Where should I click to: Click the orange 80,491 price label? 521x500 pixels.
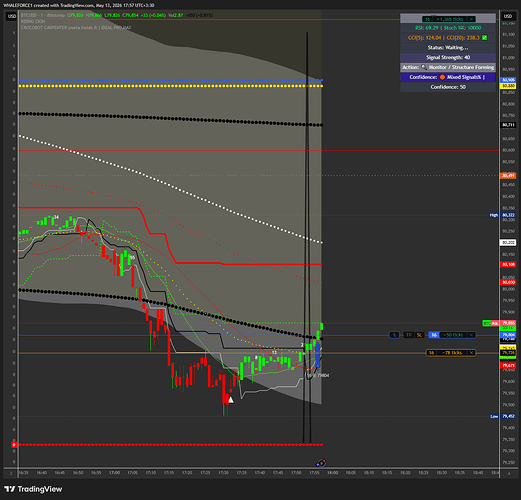point(508,175)
